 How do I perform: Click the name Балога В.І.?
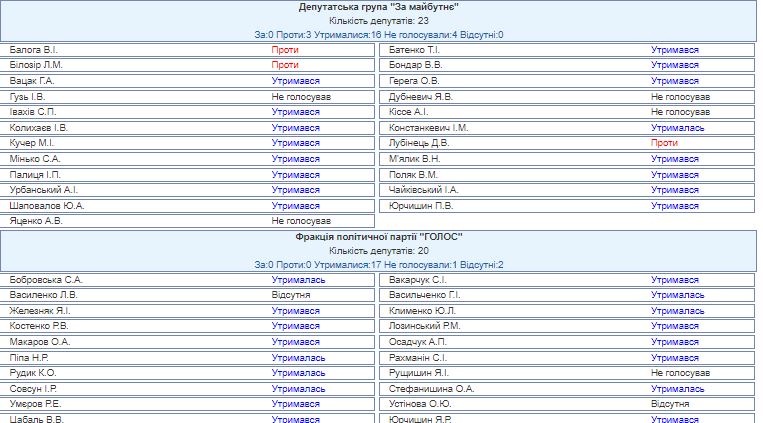click(x=34, y=50)
